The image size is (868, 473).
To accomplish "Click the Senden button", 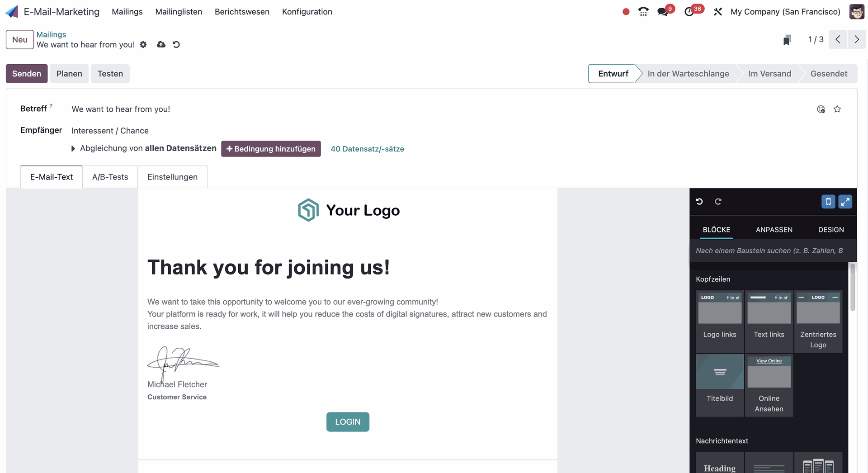I will click(x=27, y=74).
